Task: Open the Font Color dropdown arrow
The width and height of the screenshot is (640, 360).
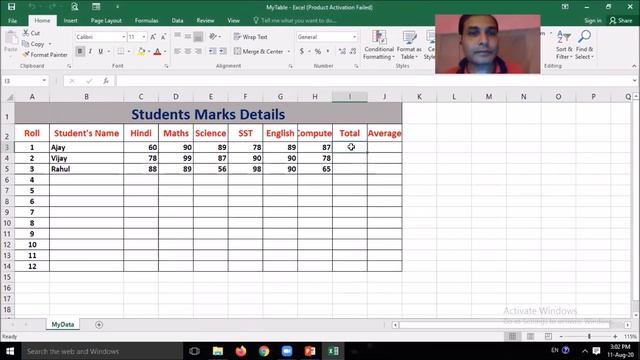Action: click(x=165, y=51)
